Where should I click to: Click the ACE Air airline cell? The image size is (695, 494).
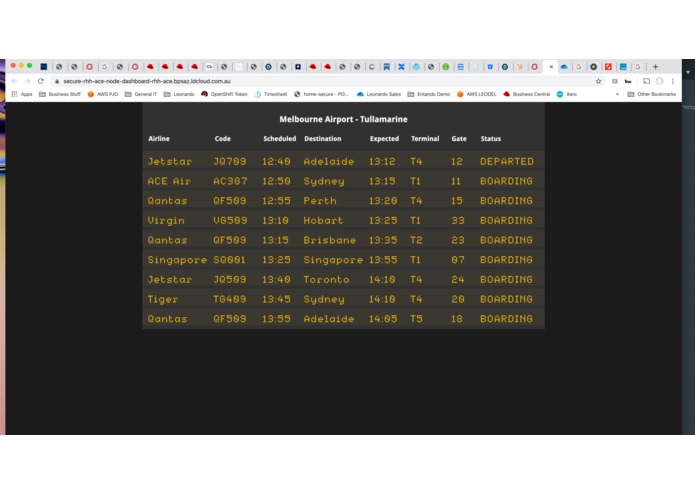[169, 181]
